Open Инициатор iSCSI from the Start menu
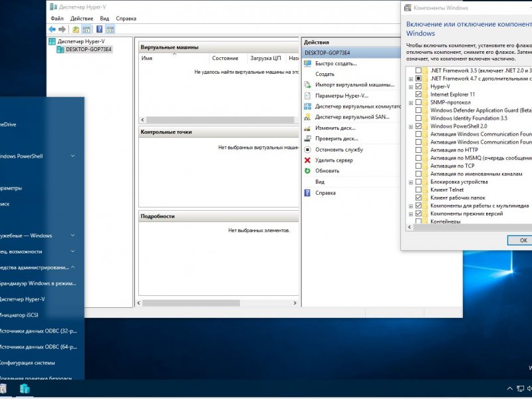The width and height of the screenshot is (532, 399). [19, 315]
